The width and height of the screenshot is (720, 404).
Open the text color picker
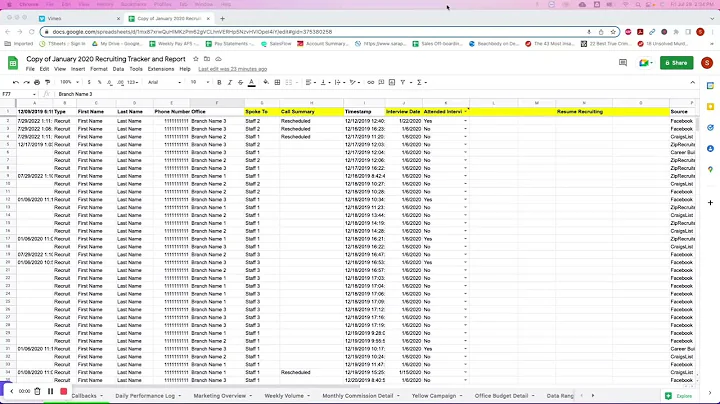click(x=252, y=83)
